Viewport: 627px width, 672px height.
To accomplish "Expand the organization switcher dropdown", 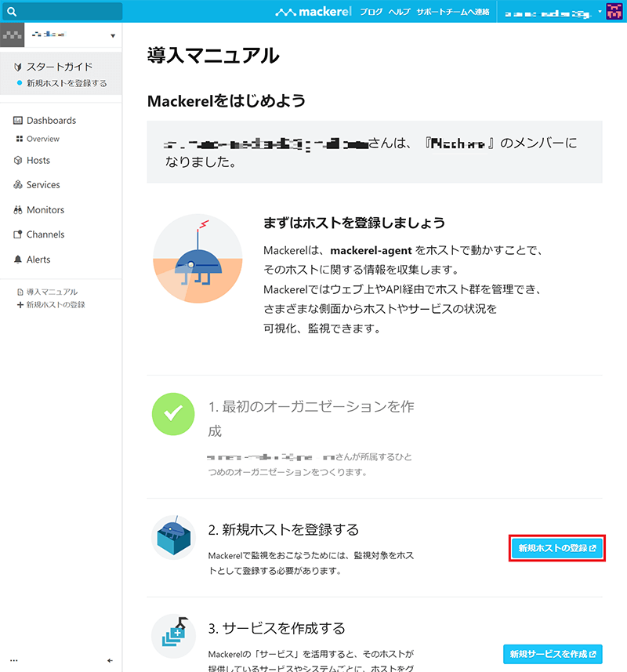I will click(113, 36).
